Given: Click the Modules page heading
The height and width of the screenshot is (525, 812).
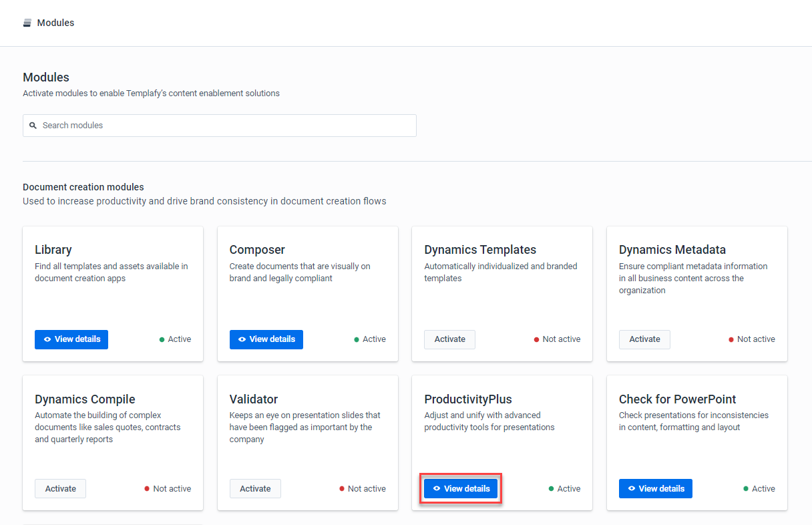Looking at the screenshot, I should (x=46, y=77).
